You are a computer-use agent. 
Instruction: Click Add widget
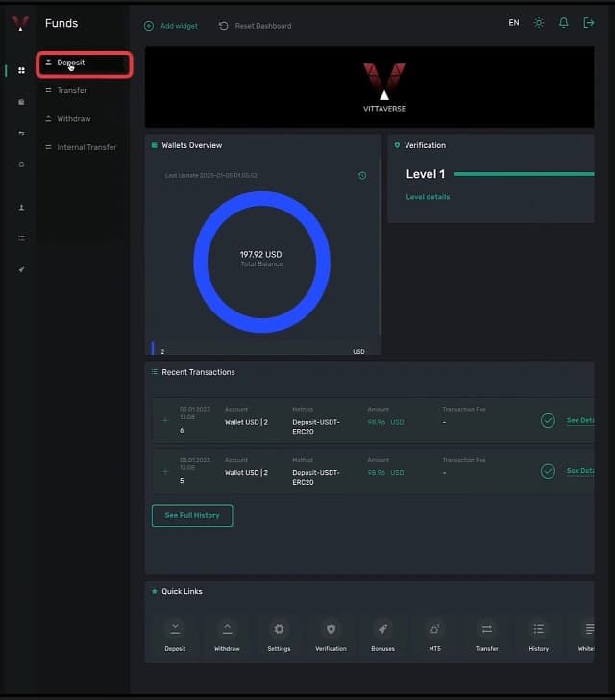coord(171,26)
